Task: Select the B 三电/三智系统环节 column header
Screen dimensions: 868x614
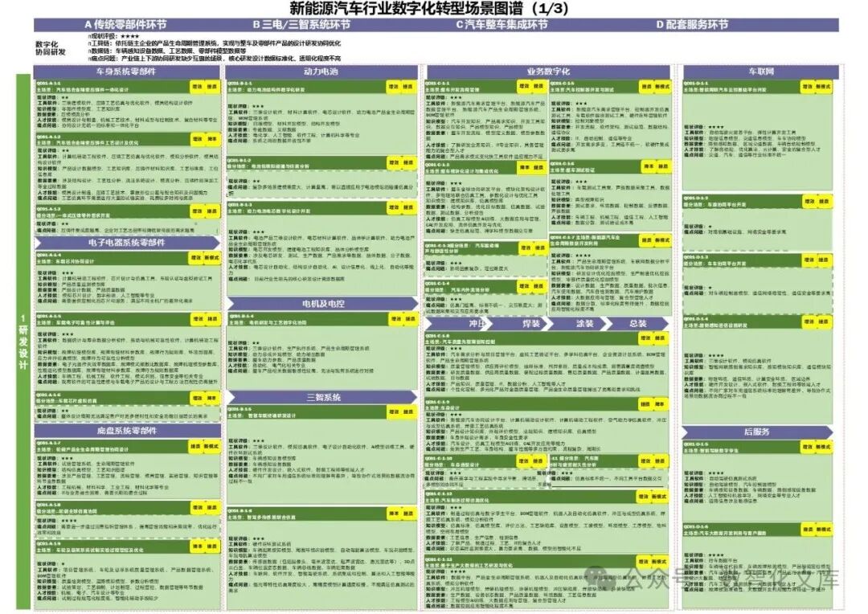Action: (x=301, y=25)
